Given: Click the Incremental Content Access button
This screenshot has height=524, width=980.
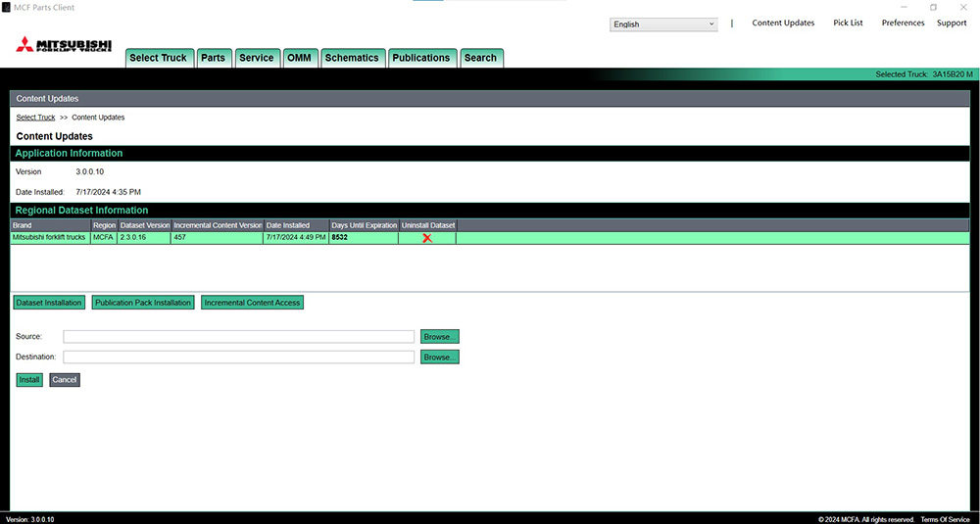Looking at the screenshot, I should pos(253,303).
